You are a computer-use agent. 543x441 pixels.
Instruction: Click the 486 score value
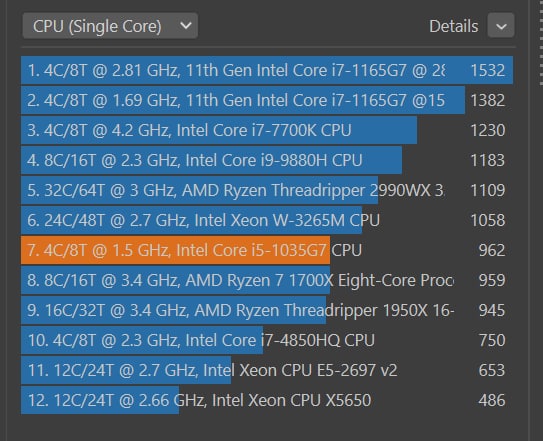coord(492,400)
